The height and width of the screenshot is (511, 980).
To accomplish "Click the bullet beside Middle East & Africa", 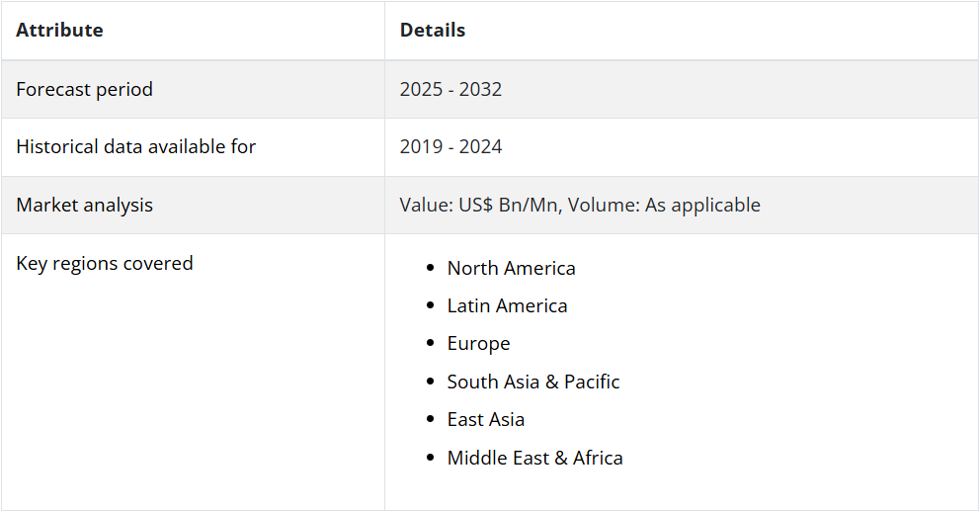I will pos(430,458).
